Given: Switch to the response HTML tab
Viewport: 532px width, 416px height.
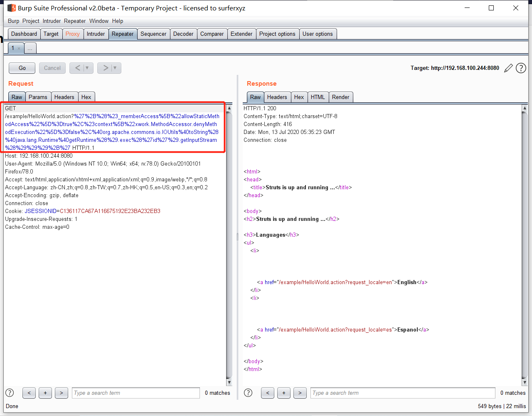Looking at the screenshot, I should (x=318, y=97).
